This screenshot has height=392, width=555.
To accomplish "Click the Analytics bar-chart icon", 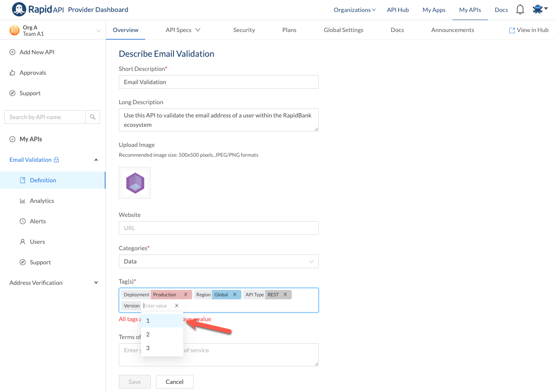I will click(23, 201).
